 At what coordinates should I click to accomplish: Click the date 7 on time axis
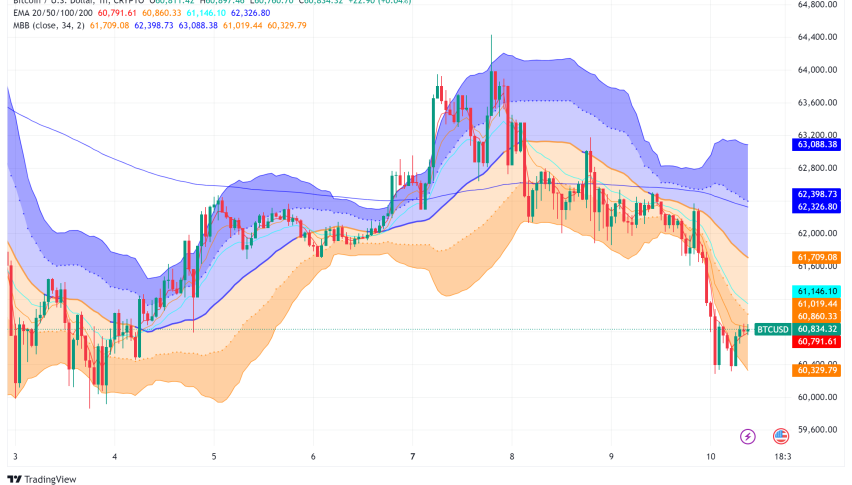point(412,454)
